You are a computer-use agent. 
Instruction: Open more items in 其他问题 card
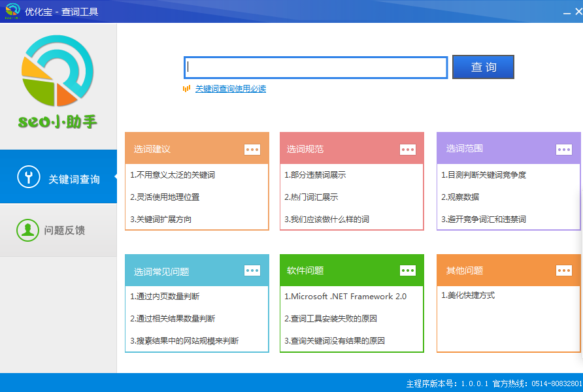point(563,270)
